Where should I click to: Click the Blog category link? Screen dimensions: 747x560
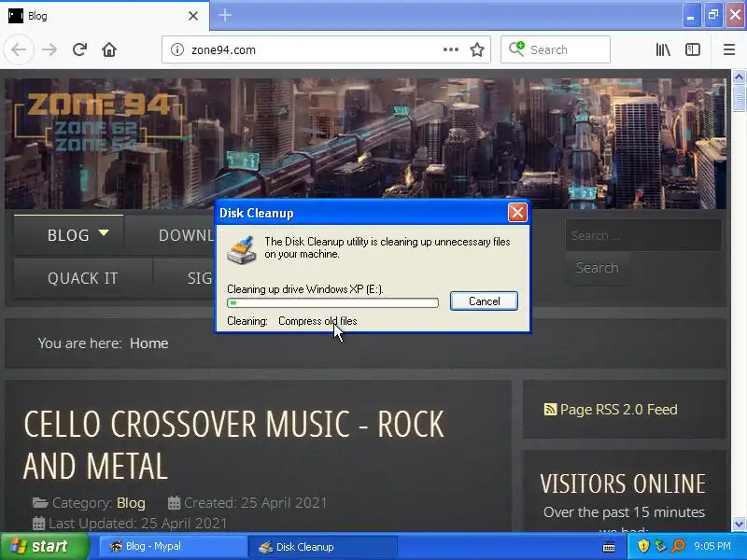tap(131, 503)
